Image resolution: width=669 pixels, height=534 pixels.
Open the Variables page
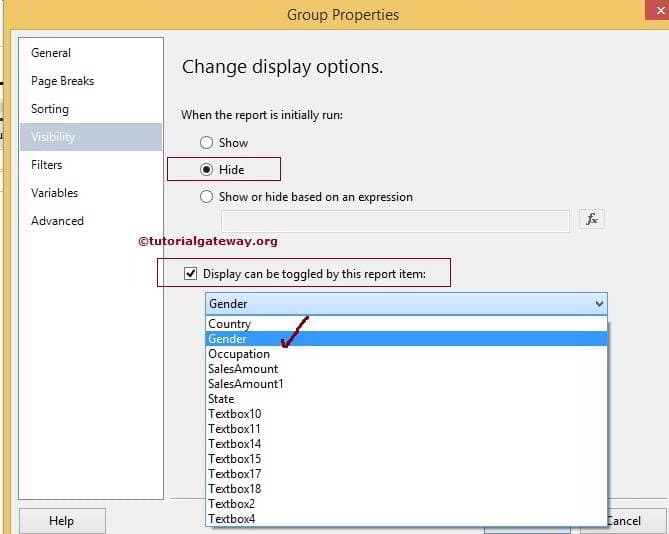(x=91, y=193)
